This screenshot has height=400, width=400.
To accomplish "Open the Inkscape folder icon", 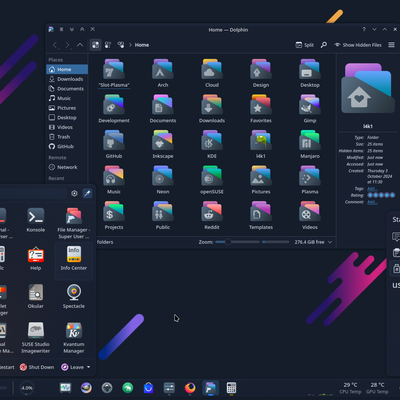I will pyautogui.click(x=163, y=140).
